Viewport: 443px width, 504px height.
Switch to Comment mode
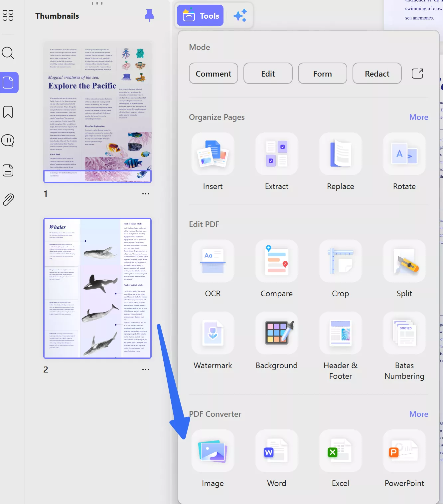213,74
